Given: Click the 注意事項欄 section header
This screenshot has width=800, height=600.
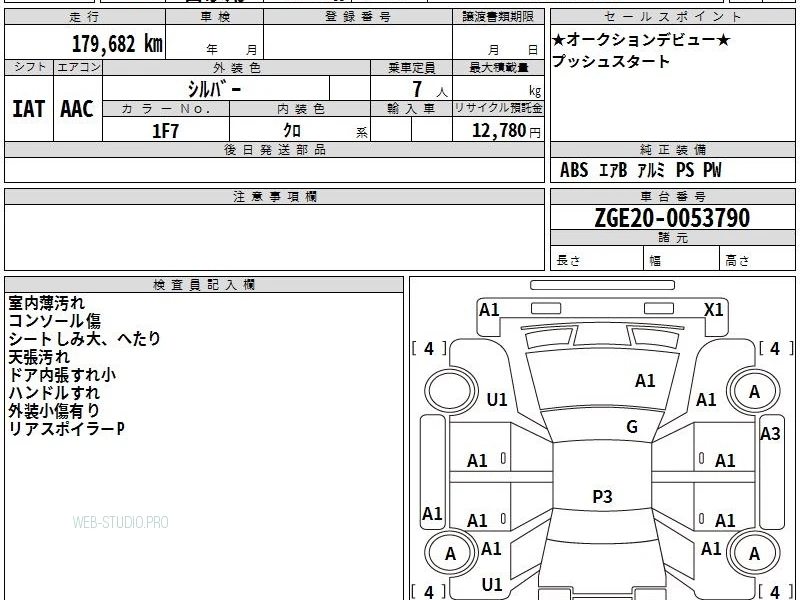Looking at the screenshot, I should coord(274,196).
